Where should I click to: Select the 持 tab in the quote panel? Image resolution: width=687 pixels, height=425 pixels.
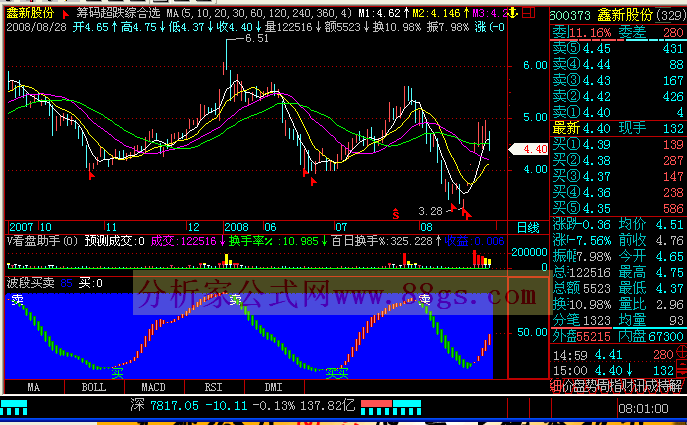(664, 386)
